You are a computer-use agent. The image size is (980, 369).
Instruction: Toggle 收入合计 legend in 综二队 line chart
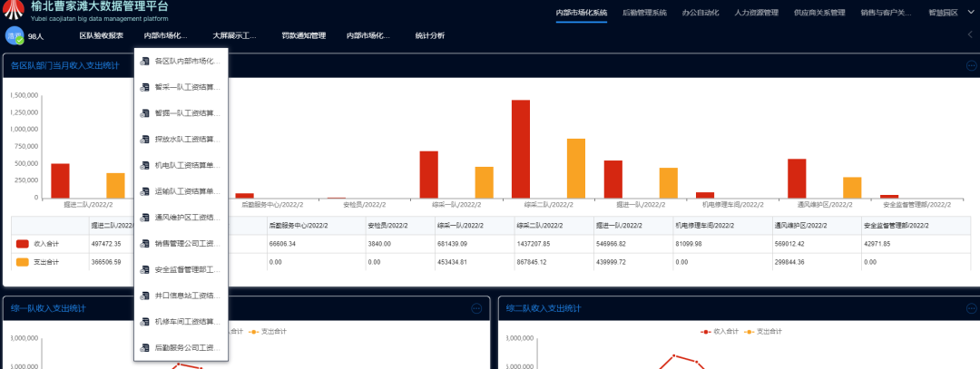pyautogui.click(x=719, y=331)
